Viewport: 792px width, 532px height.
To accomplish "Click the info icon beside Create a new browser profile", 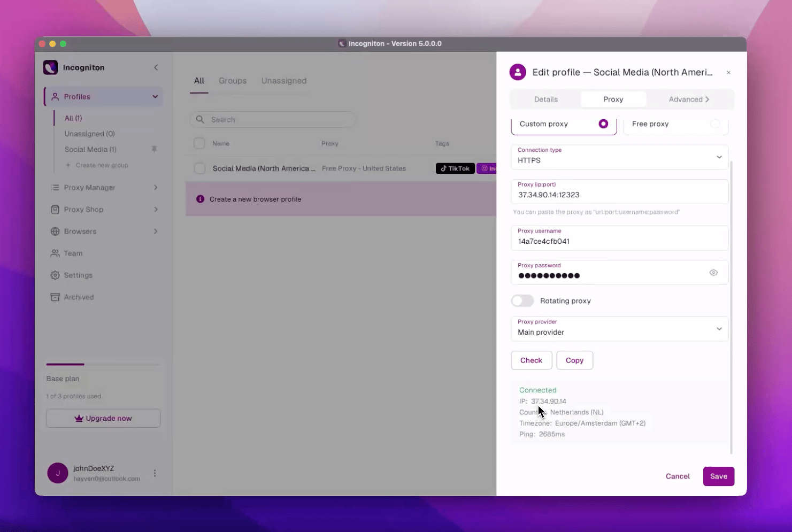I will coord(200,199).
